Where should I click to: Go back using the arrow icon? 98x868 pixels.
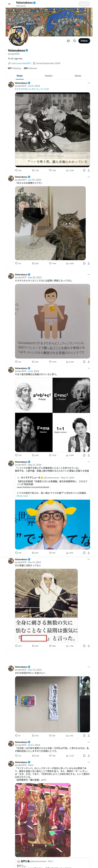click(9, 4)
